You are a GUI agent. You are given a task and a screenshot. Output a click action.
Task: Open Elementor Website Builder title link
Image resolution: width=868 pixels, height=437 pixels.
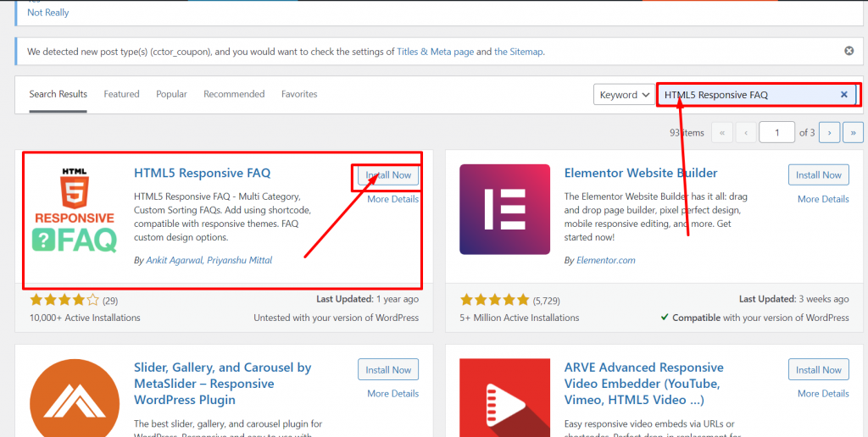641,173
